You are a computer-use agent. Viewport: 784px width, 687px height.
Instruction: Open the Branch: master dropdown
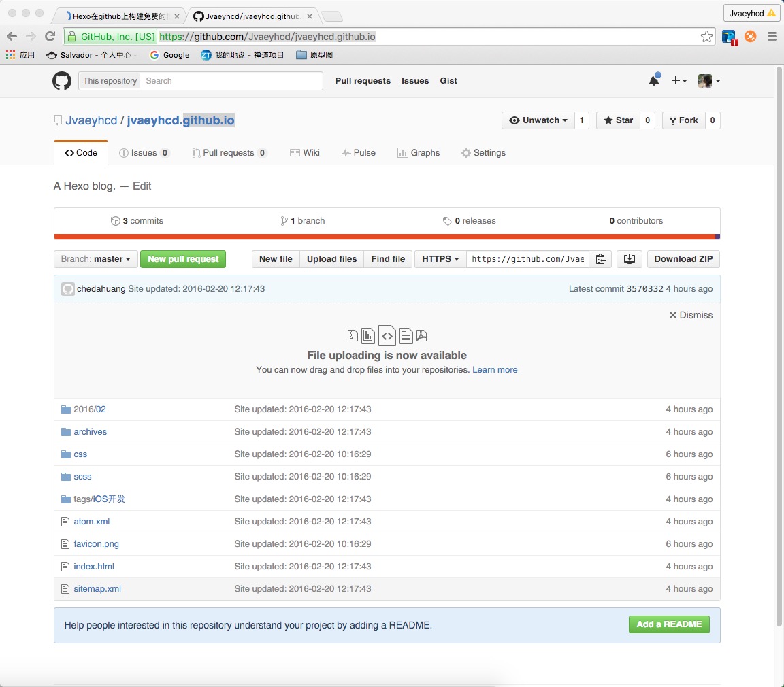95,258
